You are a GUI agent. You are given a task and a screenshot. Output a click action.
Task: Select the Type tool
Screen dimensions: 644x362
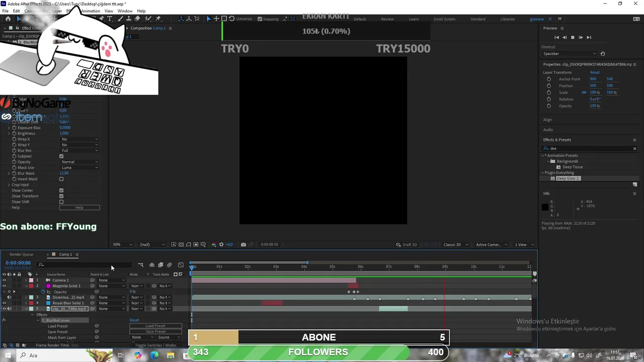pyautogui.click(x=110, y=19)
